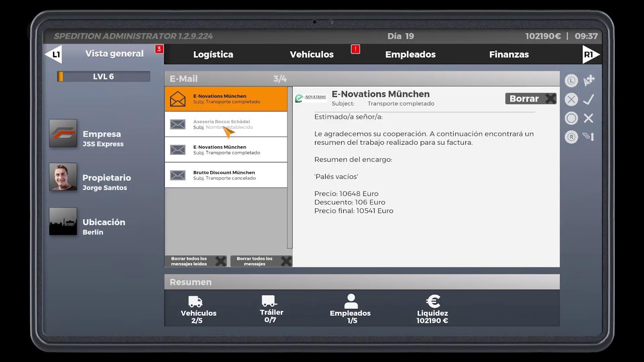Viewport: 644px width, 362px height.
Task: Open the Finanzas tab
Action: coord(509,54)
